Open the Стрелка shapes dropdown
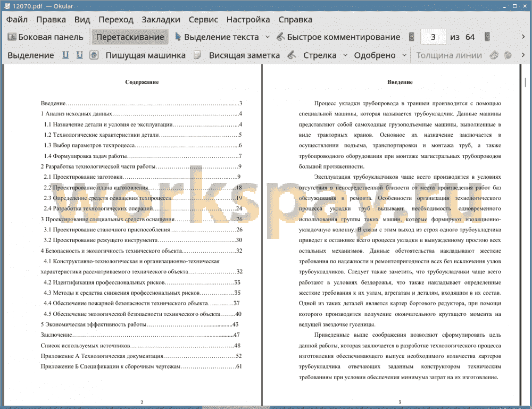This screenshot has width=532, height=409. (345, 55)
